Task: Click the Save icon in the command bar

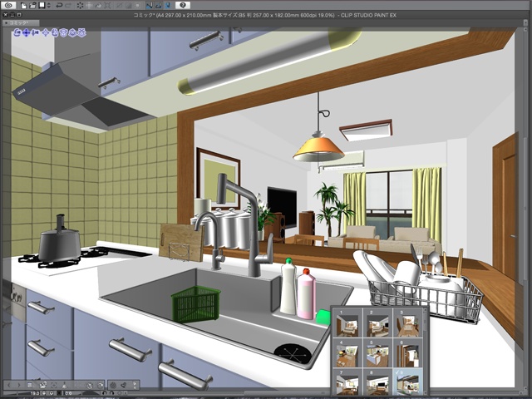Action: 42,6
